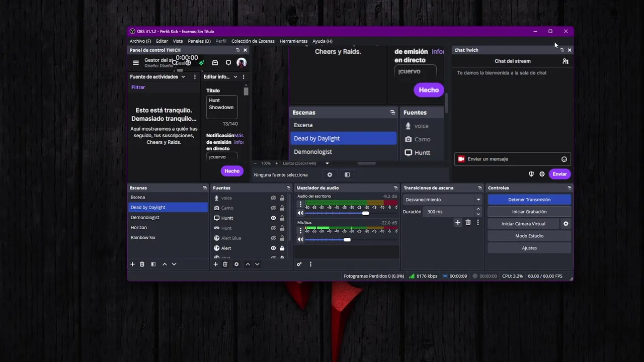Image resolution: width=644 pixels, height=362 pixels.
Task: Open chat shield moderation icon
Action: coord(531,174)
